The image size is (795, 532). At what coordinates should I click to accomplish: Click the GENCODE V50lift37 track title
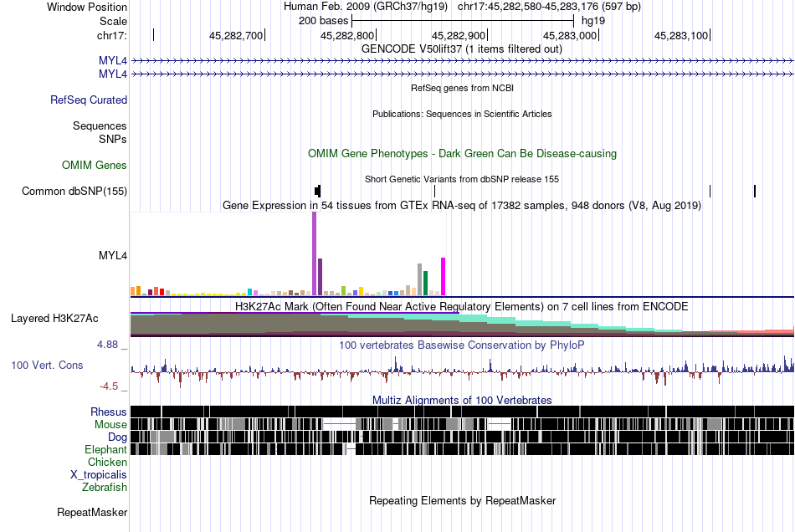[462, 49]
